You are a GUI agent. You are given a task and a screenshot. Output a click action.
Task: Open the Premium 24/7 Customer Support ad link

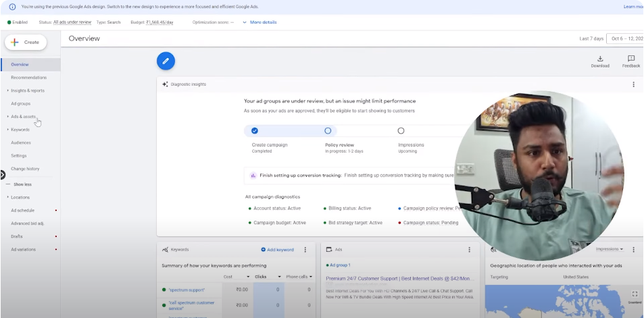399,277
